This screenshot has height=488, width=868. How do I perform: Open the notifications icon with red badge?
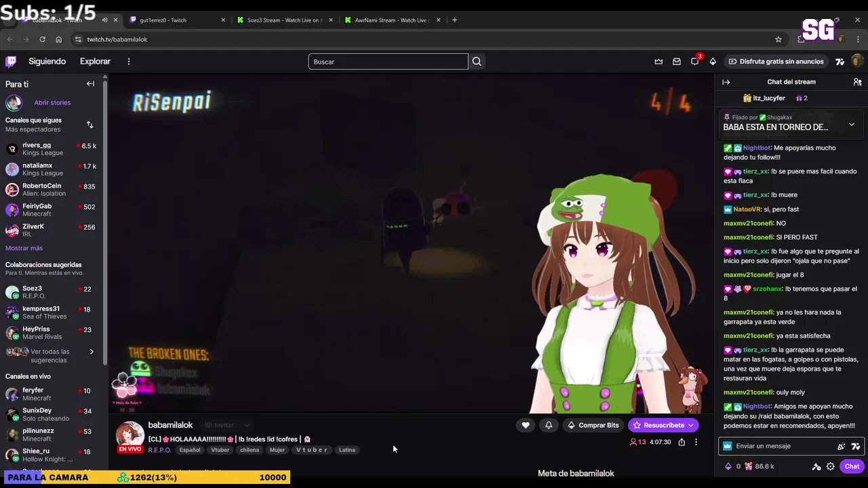point(695,62)
